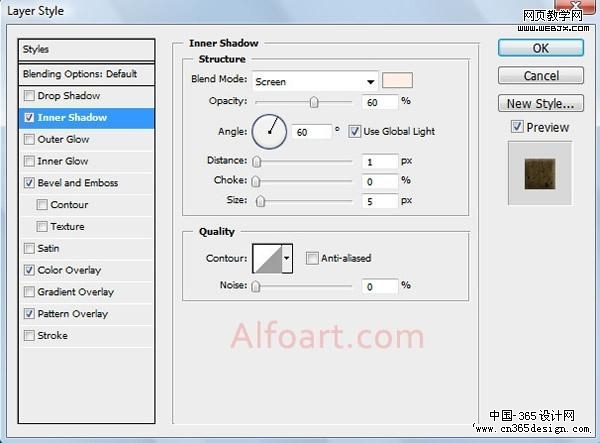
Task: Click the Noise slider handle
Action: pos(256,286)
